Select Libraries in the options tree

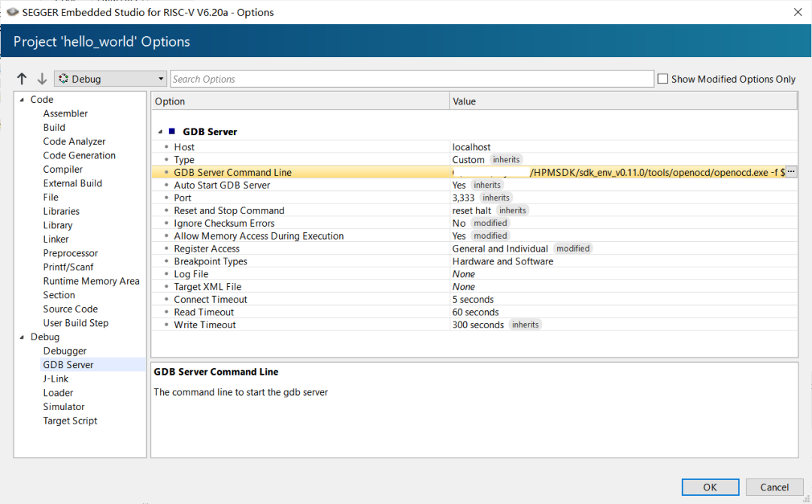[61, 211]
